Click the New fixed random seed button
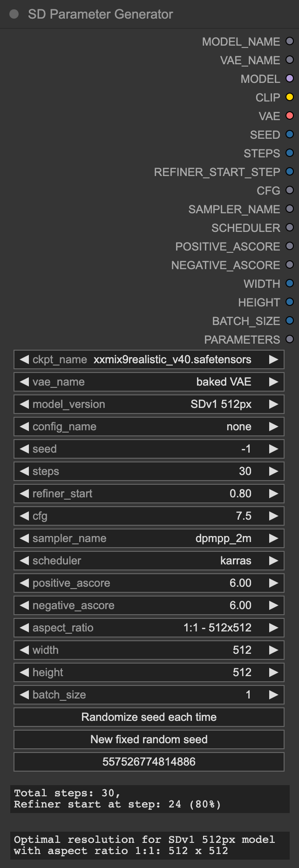 (x=149, y=739)
